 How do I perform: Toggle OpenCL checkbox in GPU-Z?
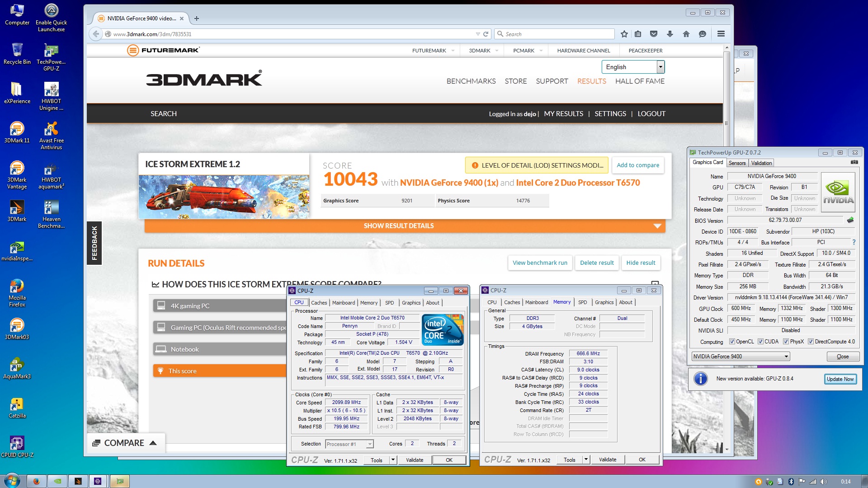pyautogui.click(x=732, y=342)
